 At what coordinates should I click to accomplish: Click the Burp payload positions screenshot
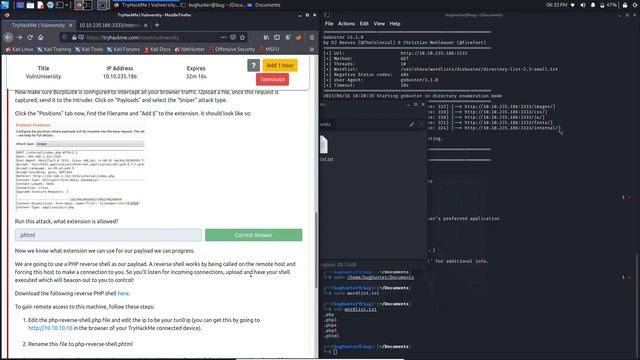point(80,166)
